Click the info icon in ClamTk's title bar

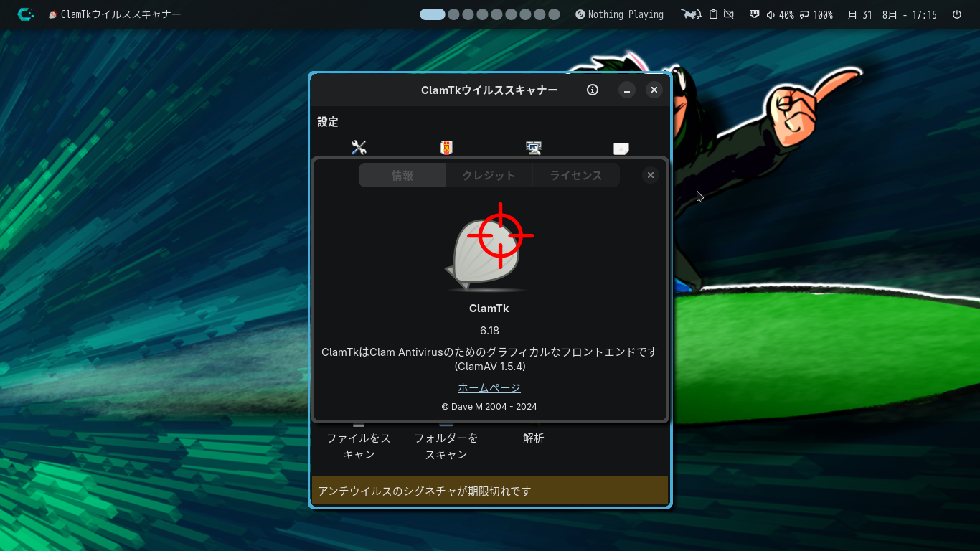pyautogui.click(x=593, y=90)
